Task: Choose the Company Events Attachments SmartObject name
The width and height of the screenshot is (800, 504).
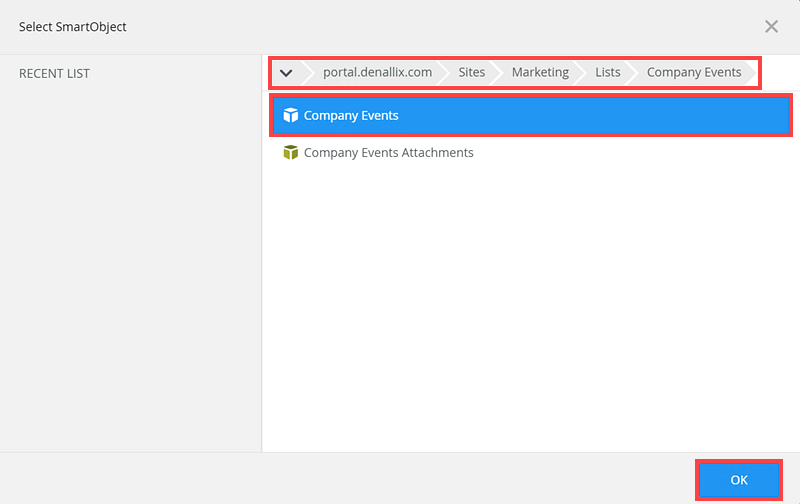Action: [388, 153]
